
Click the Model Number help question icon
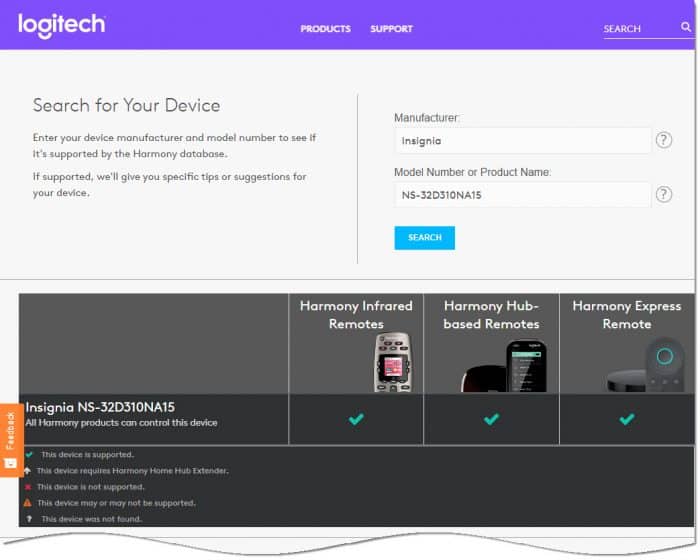(664, 194)
